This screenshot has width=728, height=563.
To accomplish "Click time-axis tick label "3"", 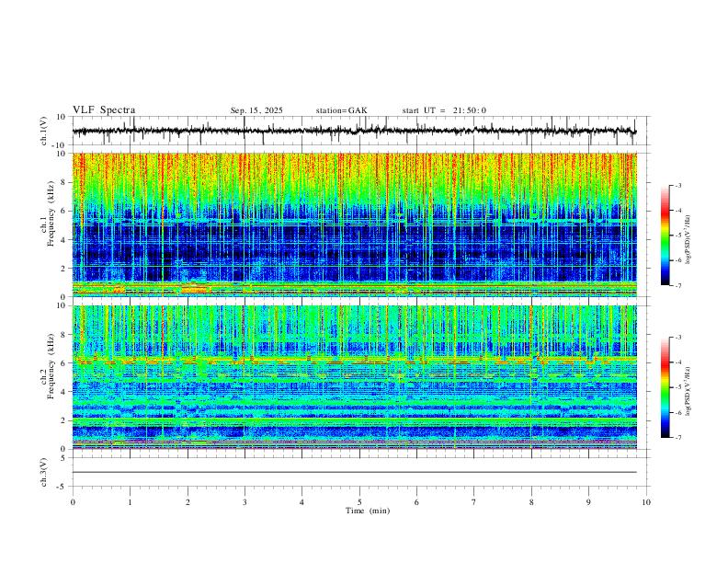I will [245, 502].
